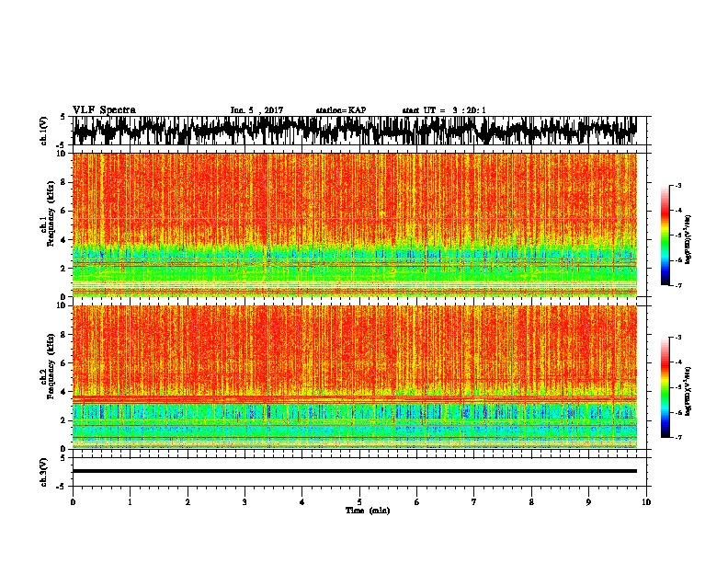Viewport: 728px width, 563px height.
Task: Click the "-5" tick of ch.1(V) axis
Action: click(x=62, y=145)
